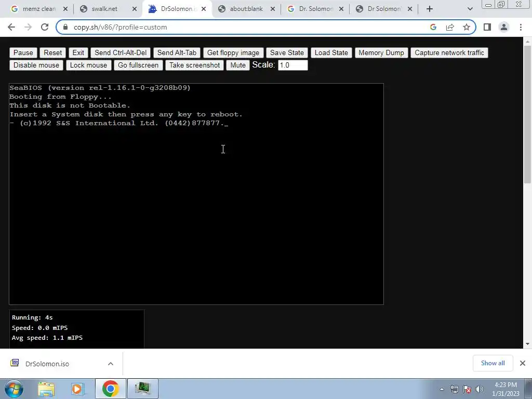
Task: Open the browser side panel icon
Action: click(487, 27)
